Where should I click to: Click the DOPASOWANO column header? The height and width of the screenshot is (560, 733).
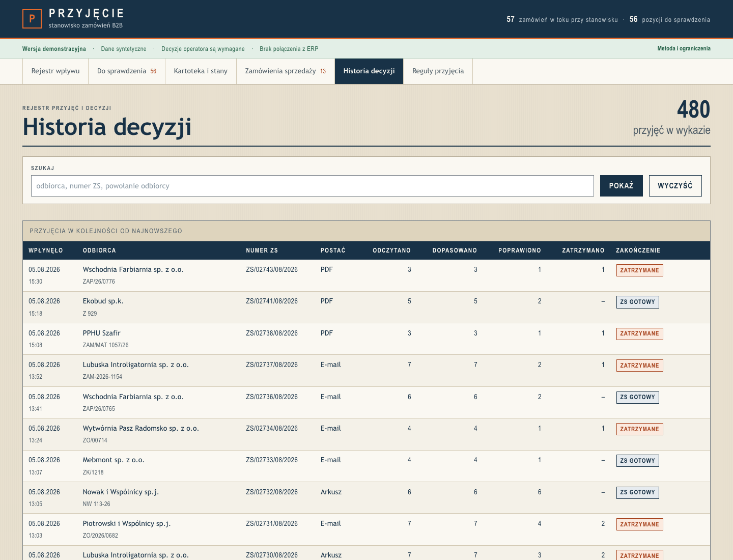click(x=455, y=250)
